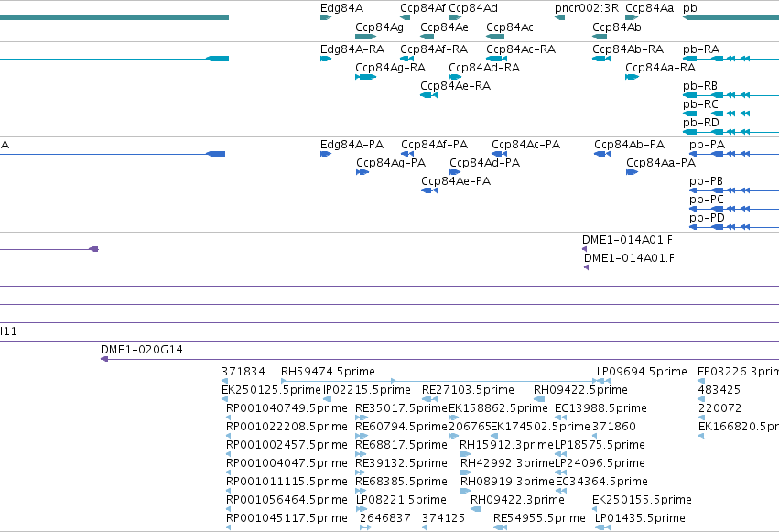Screen dimensions: 779x532
Task: Select the pb-PD protein feature glyph
Action: click(734, 227)
